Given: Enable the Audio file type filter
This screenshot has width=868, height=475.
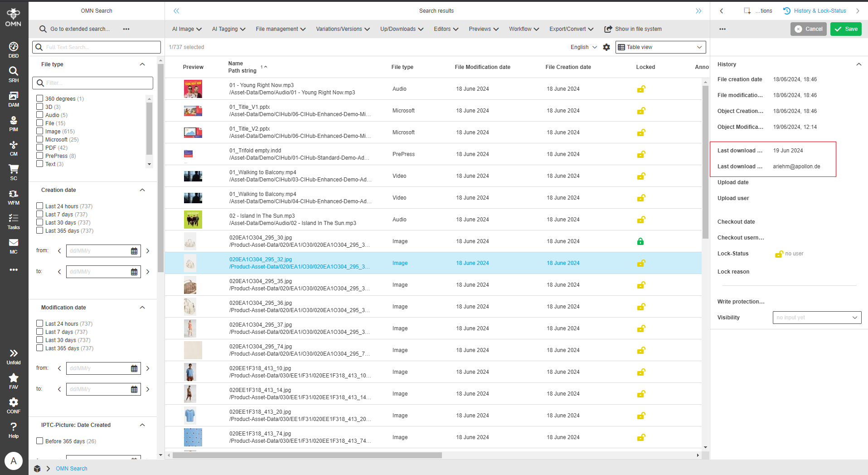Looking at the screenshot, I should pyautogui.click(x=39, y=115).
